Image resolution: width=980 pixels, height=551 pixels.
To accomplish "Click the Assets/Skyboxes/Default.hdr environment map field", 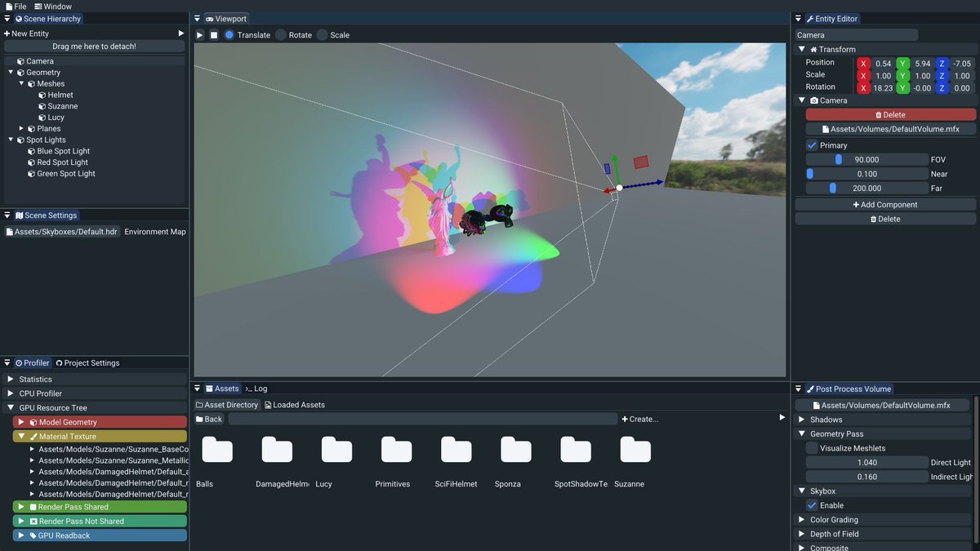I will pos(62,232).
